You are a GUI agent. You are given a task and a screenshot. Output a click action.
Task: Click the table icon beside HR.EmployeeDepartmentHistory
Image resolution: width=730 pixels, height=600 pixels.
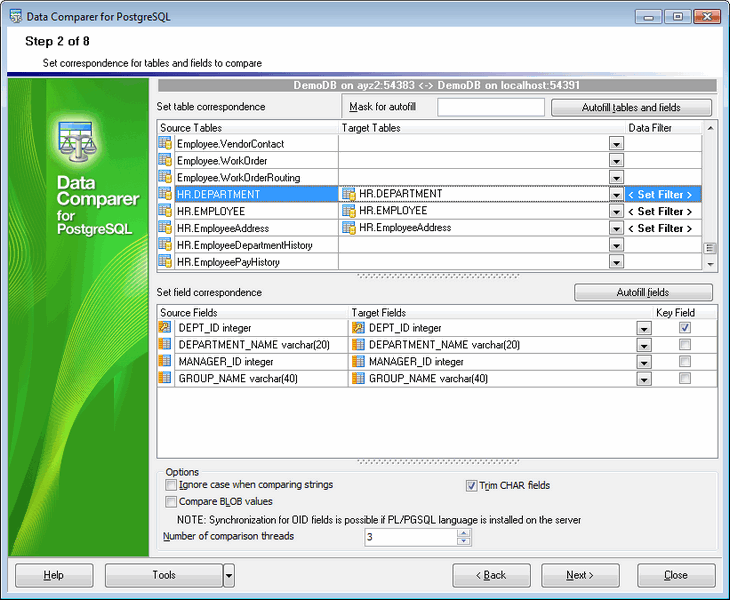165,244
